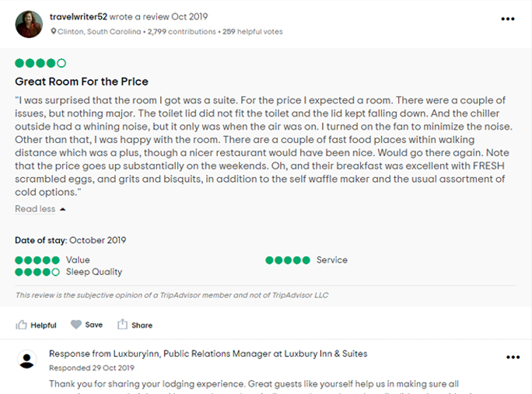The height and width of the screenshot is (394, 532).
Task: Click the Luxburyinn responder avatar icon
Action: (x=27, y=360)
